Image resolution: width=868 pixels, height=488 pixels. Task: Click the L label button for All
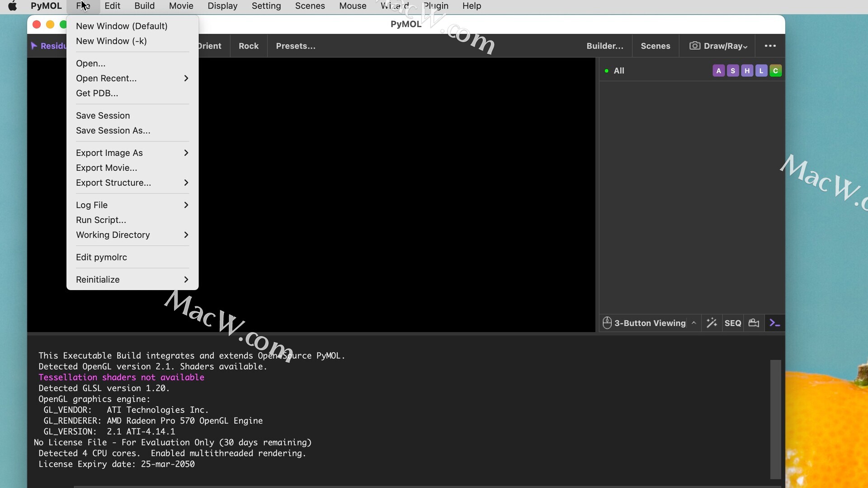click(x=761, y=71)
